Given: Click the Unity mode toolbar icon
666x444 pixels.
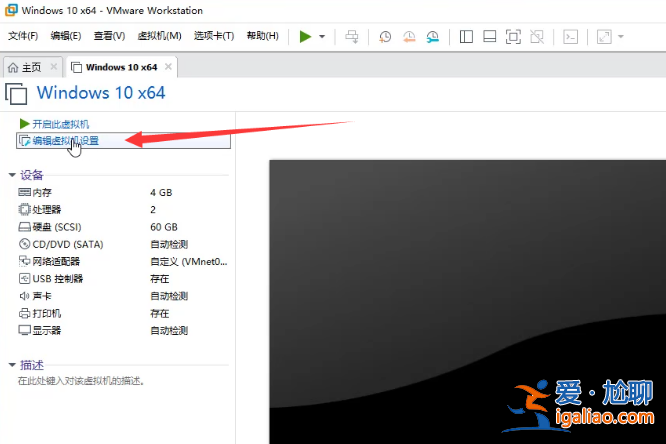Looking at the screenshot, I should 537,37.
